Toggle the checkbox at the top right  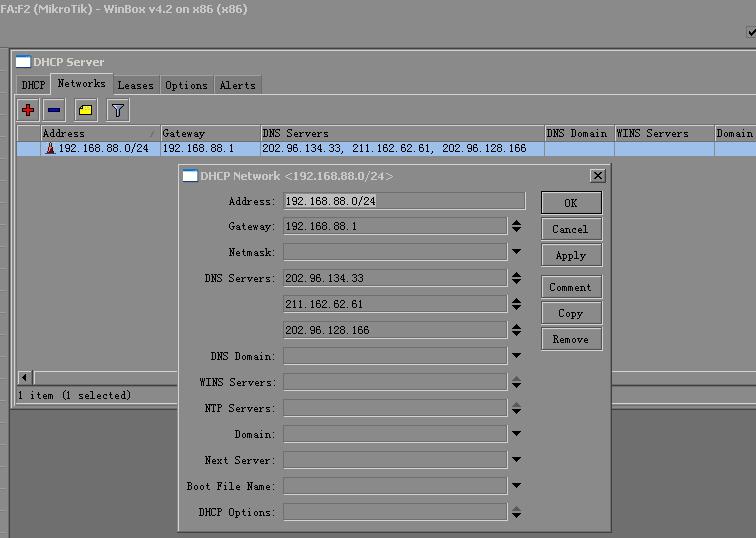[751, 32]
